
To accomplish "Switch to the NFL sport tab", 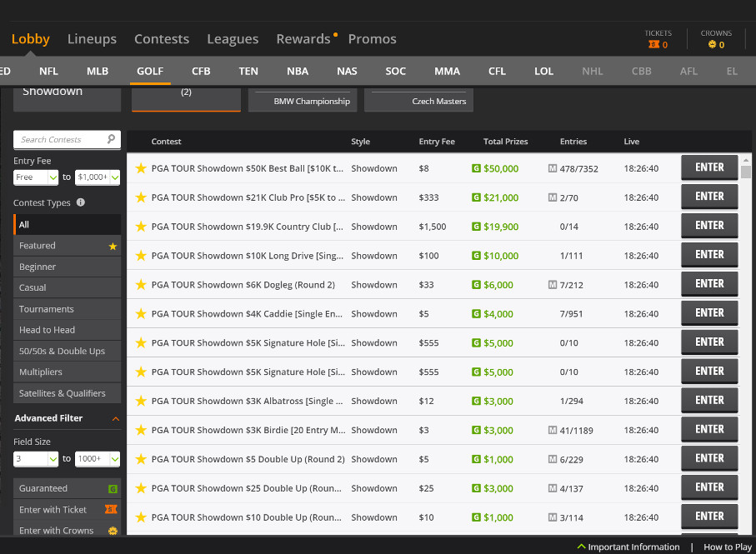I will point(48,72).
